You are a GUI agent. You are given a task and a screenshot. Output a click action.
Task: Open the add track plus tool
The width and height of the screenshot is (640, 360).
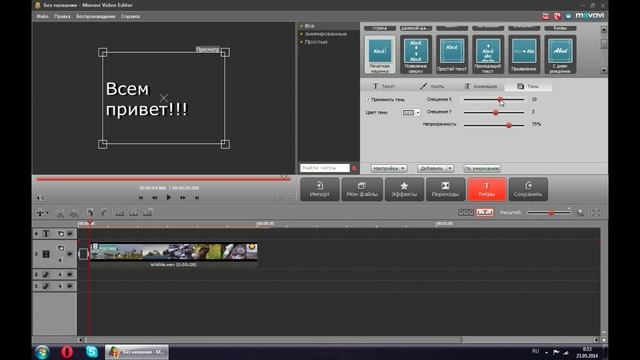click(x=41, y=213)
